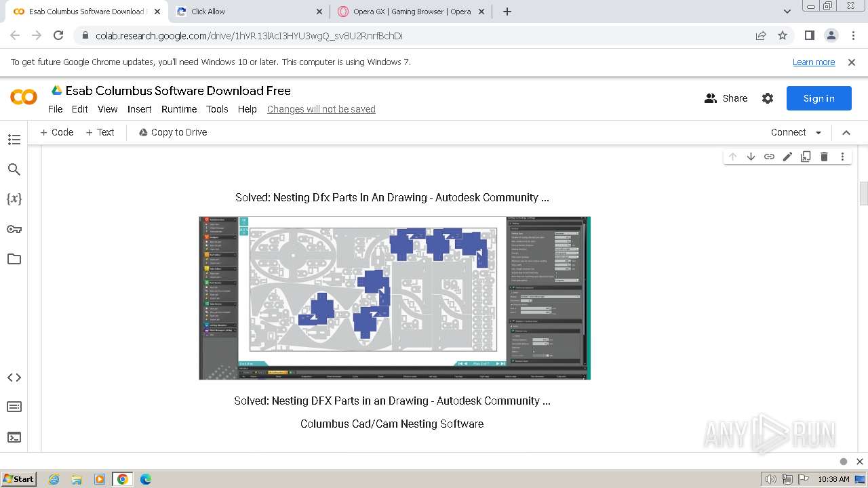Click the vertical page scrollbar thumb
868x488 pixels.
tap(863, 193)
